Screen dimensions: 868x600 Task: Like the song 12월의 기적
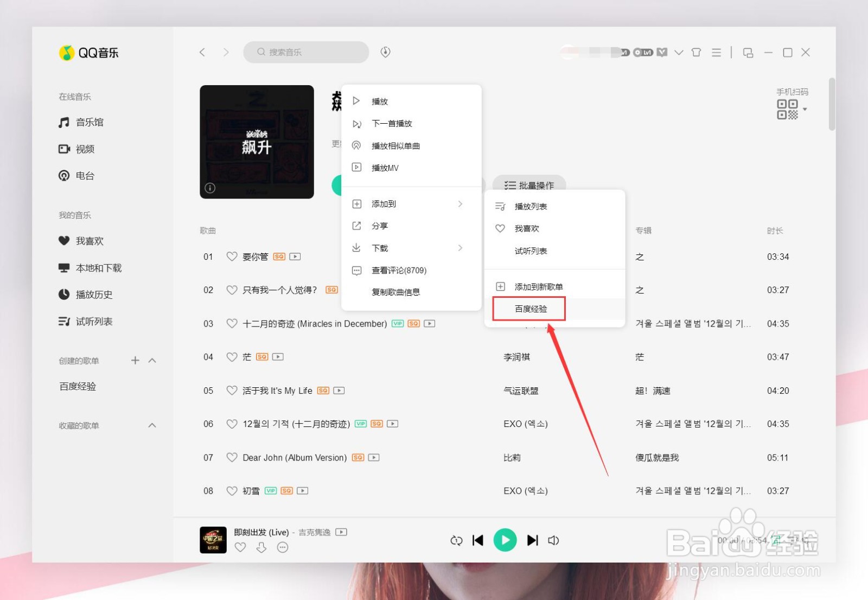click(232, 424)
